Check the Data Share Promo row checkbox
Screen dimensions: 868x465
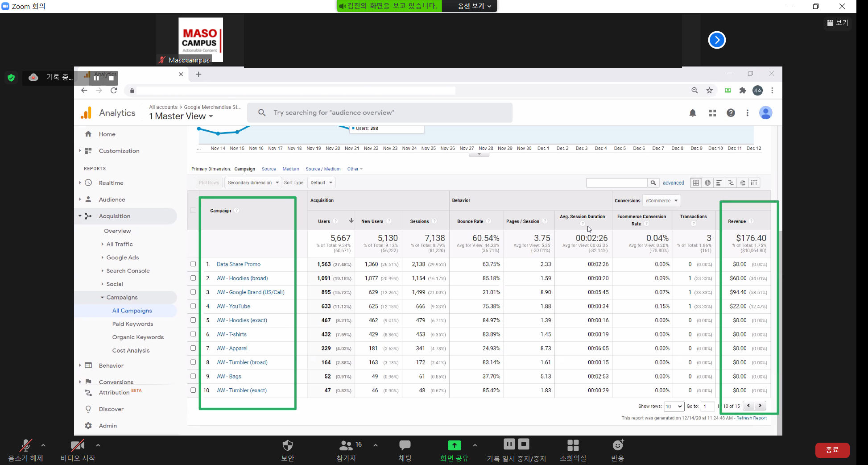pyautogui.click(x=193, y=264)
